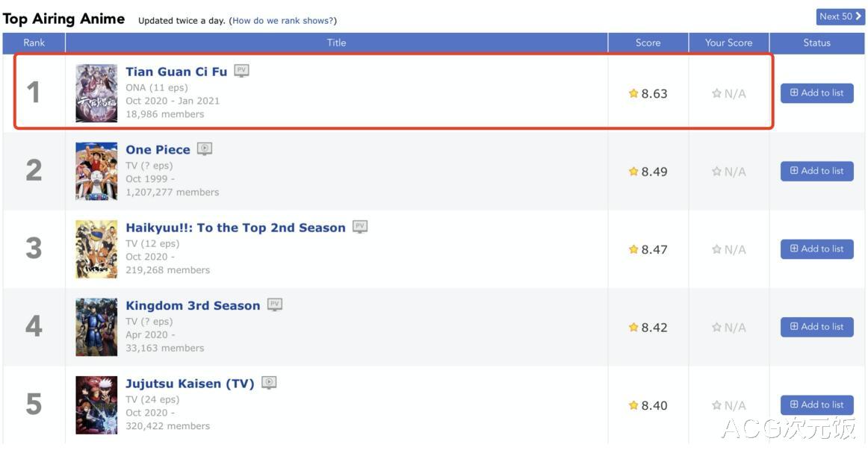Click N/A star score for Jujutsu Kaisen
This screenshot has height=456, width=868.
728,406
